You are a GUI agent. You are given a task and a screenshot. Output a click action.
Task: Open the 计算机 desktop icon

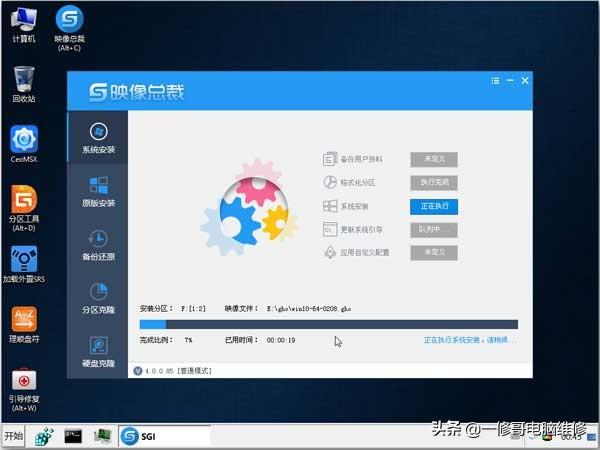24,25
